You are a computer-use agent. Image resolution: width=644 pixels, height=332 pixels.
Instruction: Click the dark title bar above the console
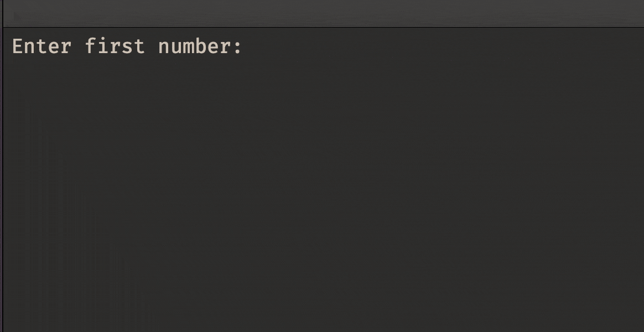pyautogui.click(x=322, y=13)
